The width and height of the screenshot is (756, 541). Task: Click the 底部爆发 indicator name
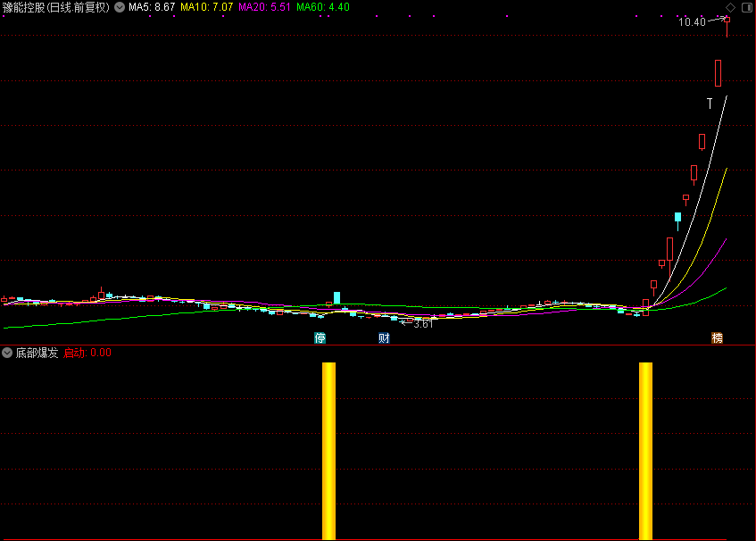[37, 353]
